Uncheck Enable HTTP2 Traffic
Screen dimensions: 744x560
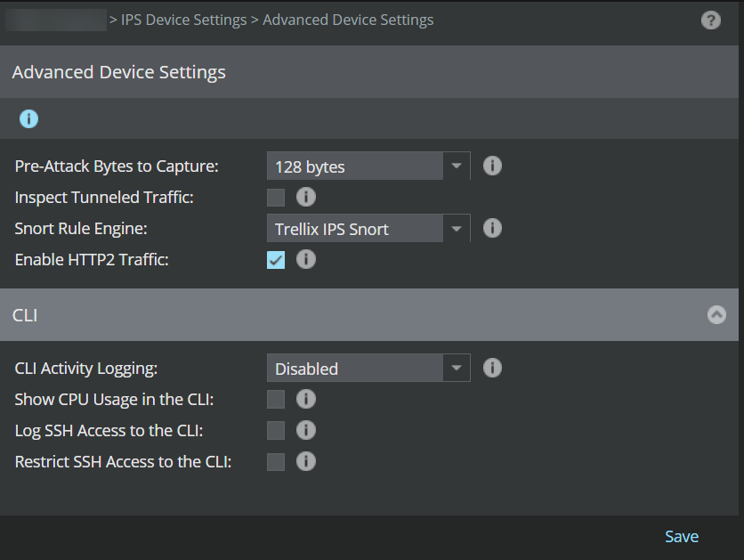click(x=276, y=260)
